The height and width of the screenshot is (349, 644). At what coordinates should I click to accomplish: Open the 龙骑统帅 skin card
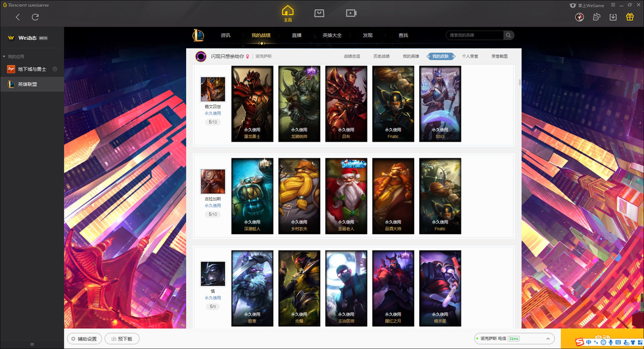point(299,104)
